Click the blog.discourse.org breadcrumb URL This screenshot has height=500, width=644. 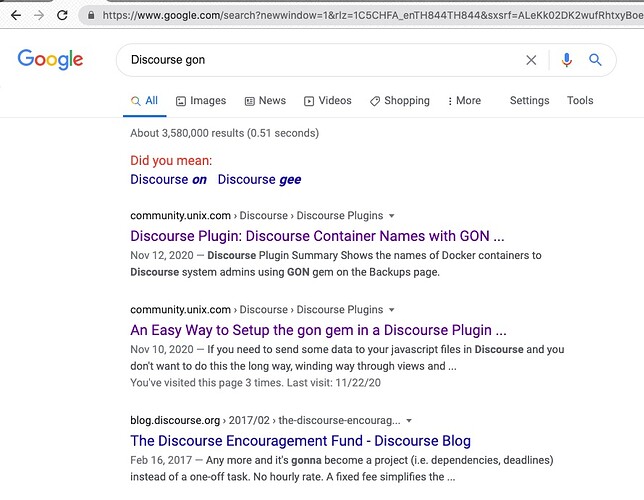[x=265, y=421]
